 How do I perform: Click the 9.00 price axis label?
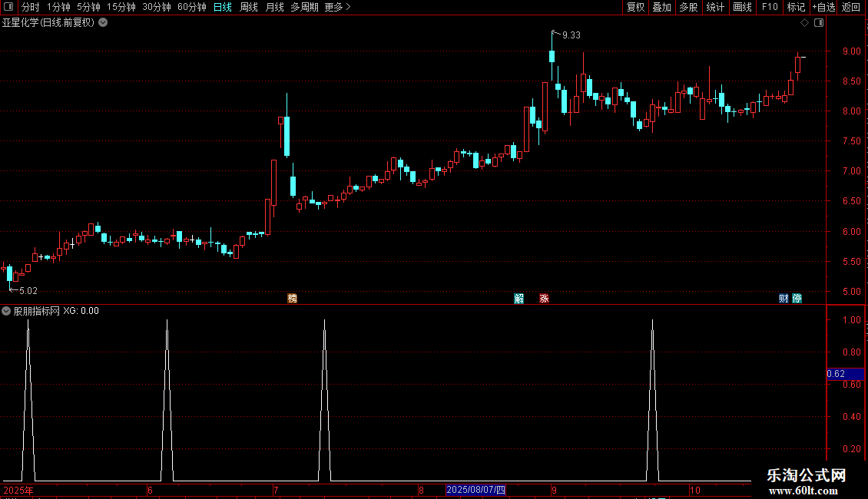point(851,51)
